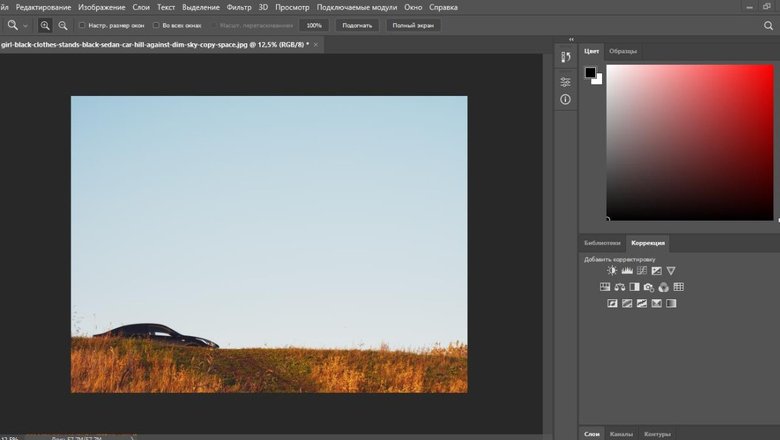The image size is (780, 440).
Task: Enable 'Настр. размер окон' checkbox
Action: tap(83, 25)
